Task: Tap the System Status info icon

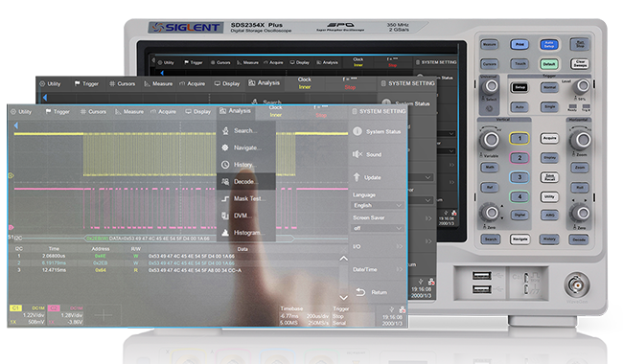Action: (x=358, y=131)
